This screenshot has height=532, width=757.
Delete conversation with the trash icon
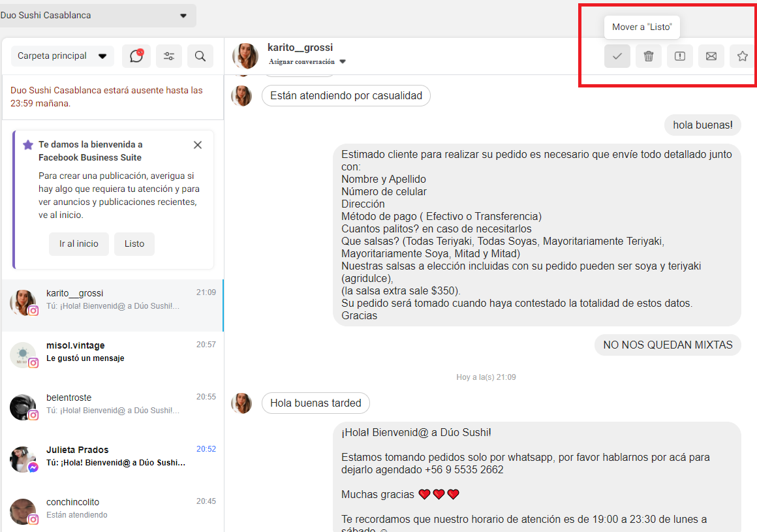point(649,56)
